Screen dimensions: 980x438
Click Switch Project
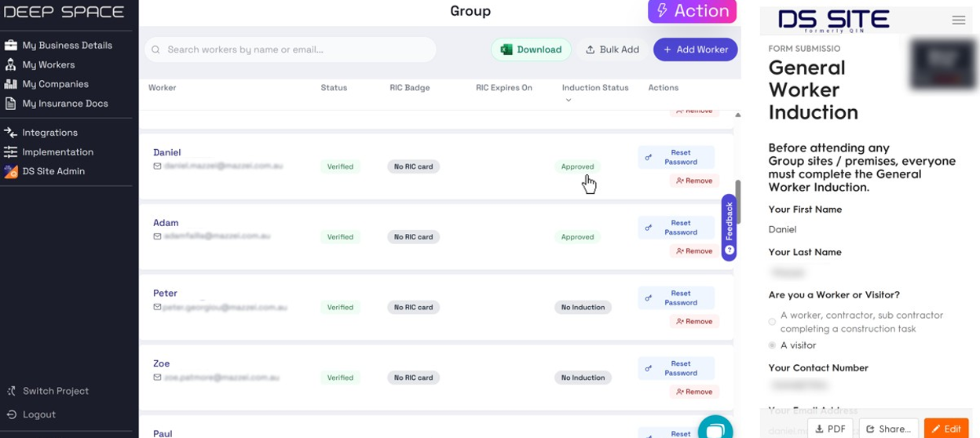point(56,391)
